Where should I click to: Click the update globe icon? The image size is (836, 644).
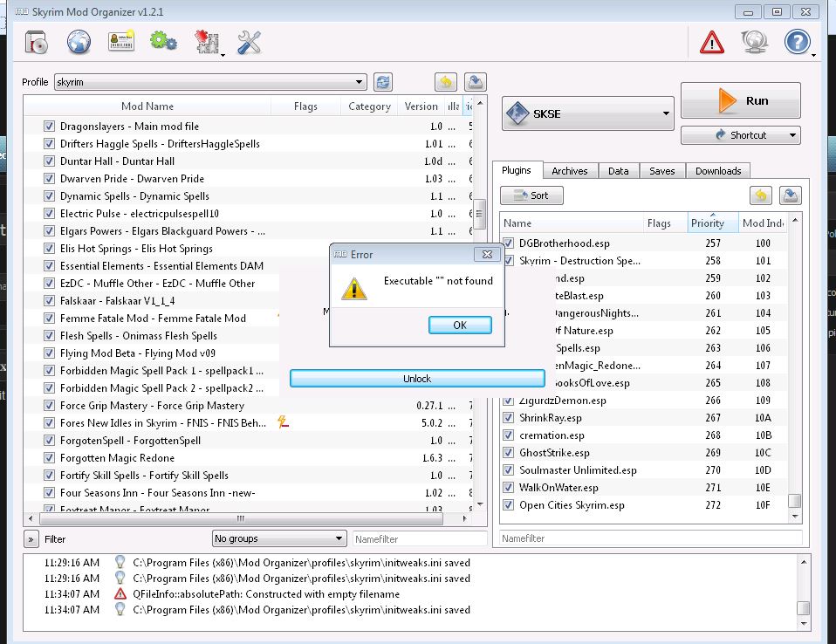coord(755,42)
